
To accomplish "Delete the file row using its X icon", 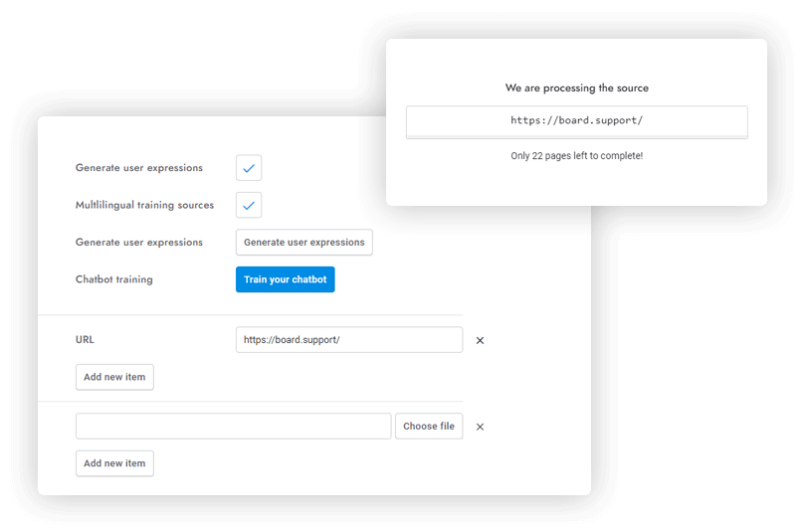I will (480, 427).
